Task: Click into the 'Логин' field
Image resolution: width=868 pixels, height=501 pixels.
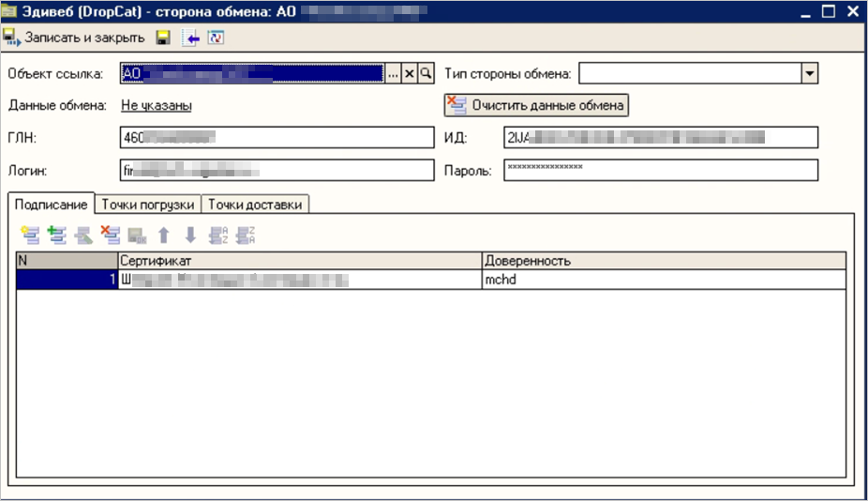Action: [277, 170]
